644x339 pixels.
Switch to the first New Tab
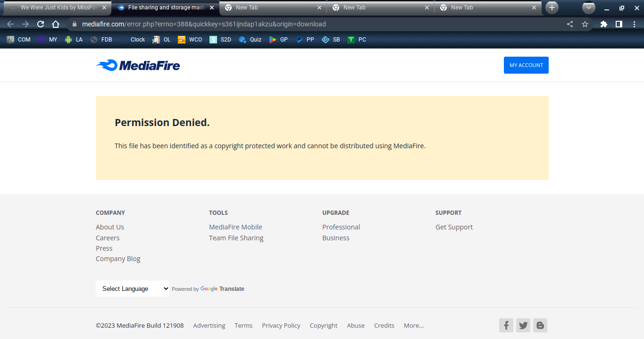coord(274,8)
